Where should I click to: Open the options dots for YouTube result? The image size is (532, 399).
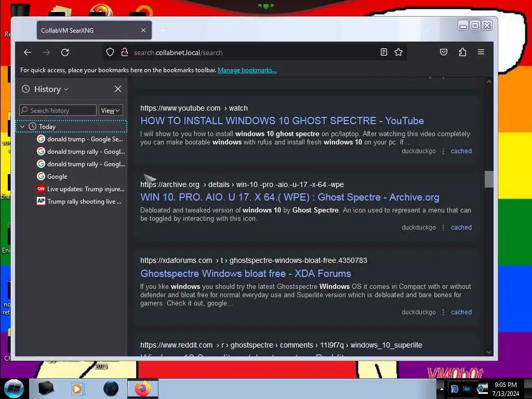pyautogui.click(x=443, y=151)
